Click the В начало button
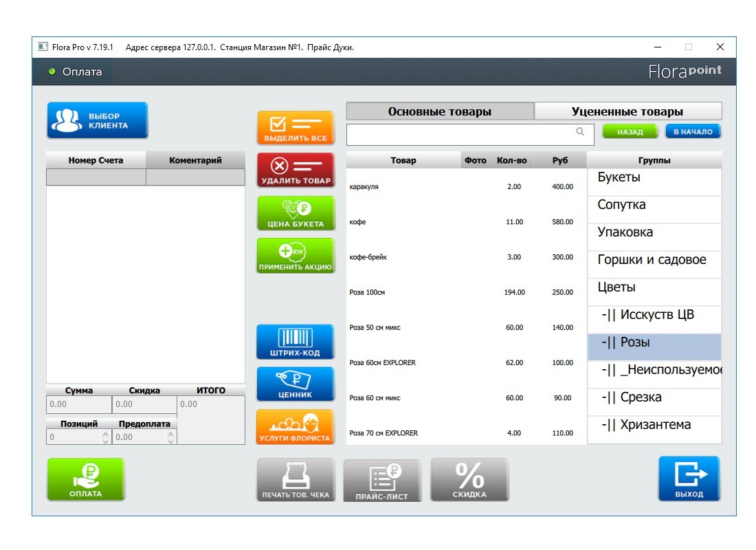756x550 pixels. [693, 131]
